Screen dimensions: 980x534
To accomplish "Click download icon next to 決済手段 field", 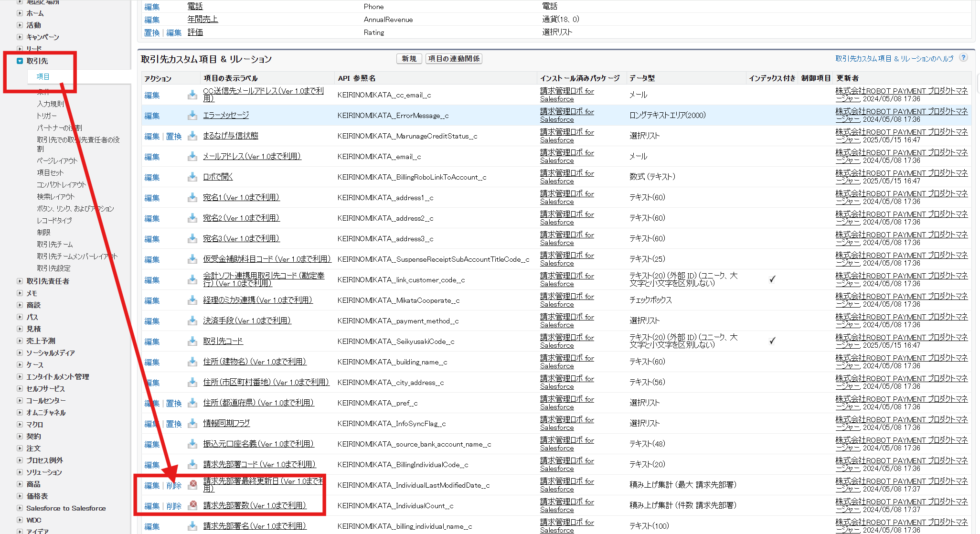I will click(x=192, y=320).
